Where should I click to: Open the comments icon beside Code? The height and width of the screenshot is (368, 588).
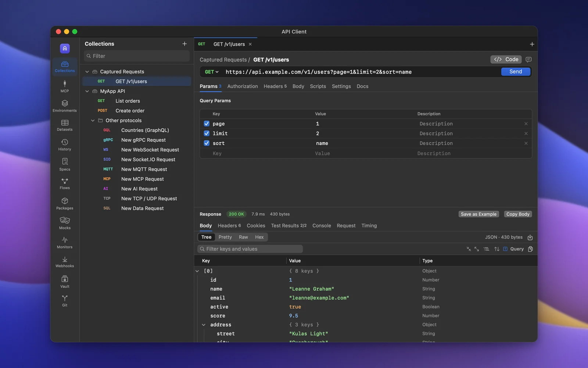(528, 60)
